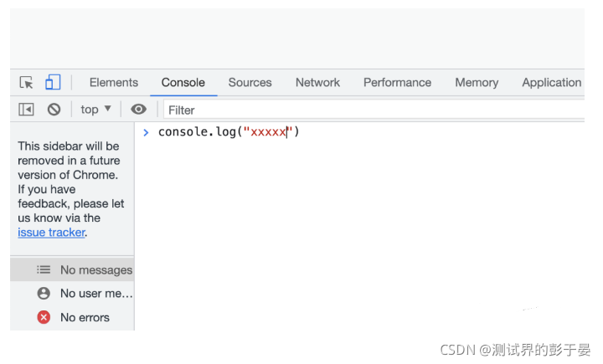
Task: Open the issue tracker link
Action: point(51,232)
